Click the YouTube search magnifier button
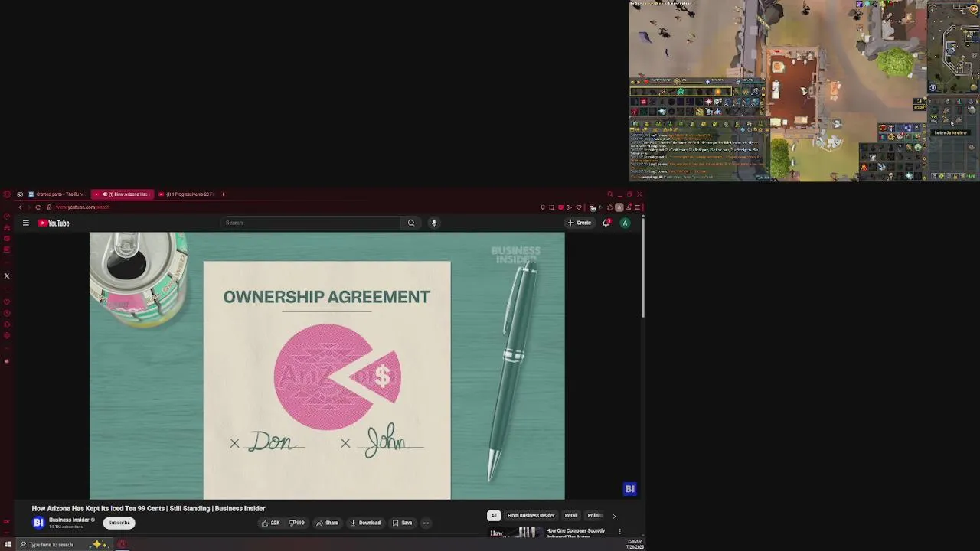Image resolution: width=980 pixels, height=551 pixels. point(411,223)
